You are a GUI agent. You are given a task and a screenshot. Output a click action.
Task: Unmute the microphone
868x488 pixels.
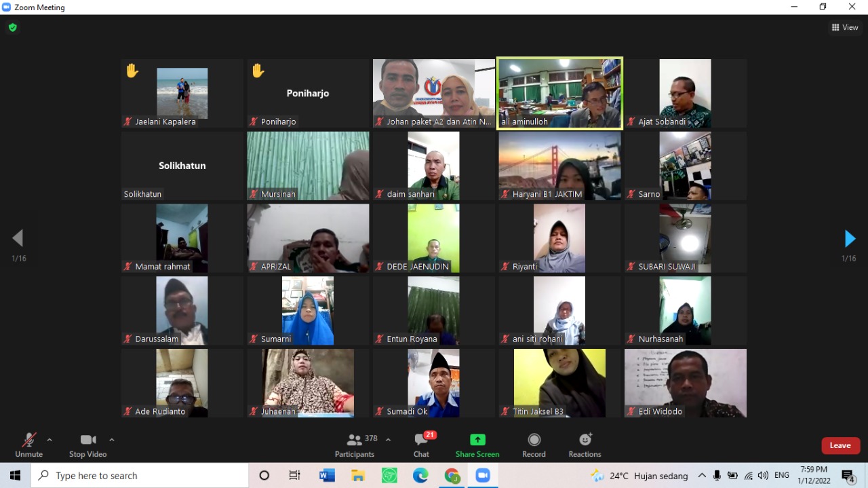(x=28, y=445)
